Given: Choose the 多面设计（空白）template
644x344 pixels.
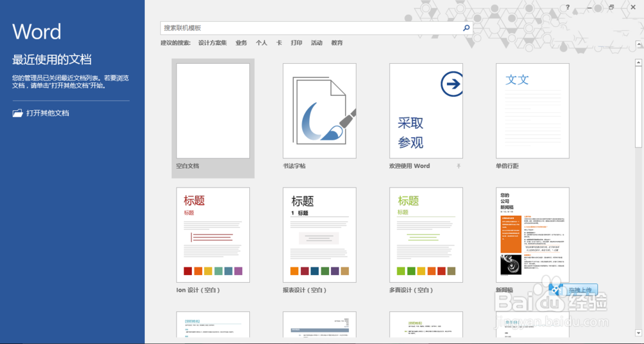Looking at the screenshot, I should (426, 235).
